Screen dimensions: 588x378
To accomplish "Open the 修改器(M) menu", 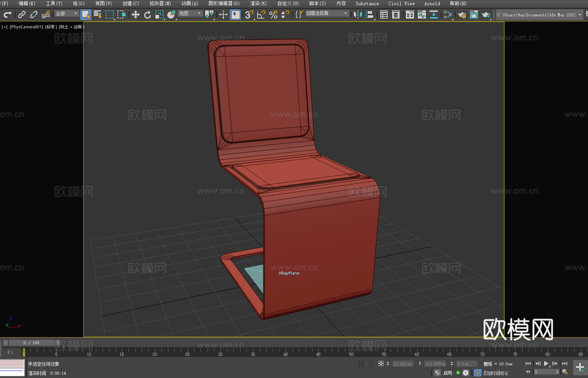I will coord(160,3).
